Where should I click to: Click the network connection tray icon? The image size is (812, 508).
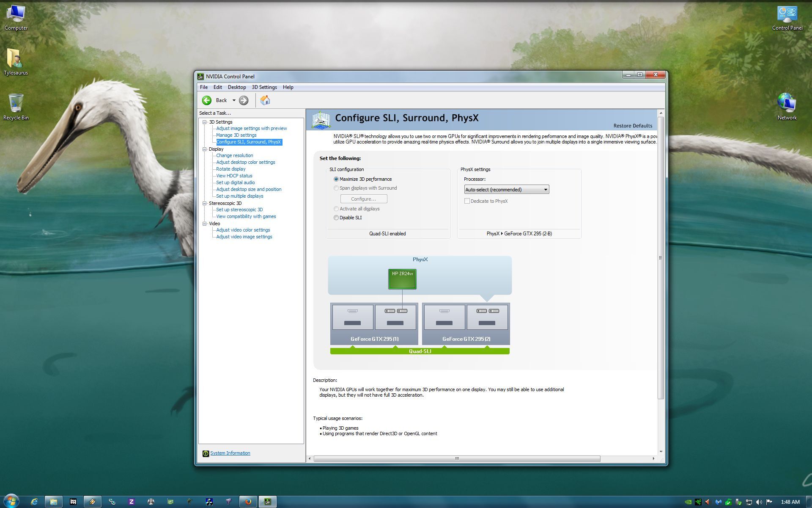pyautogui.click(x=749, y=502)
